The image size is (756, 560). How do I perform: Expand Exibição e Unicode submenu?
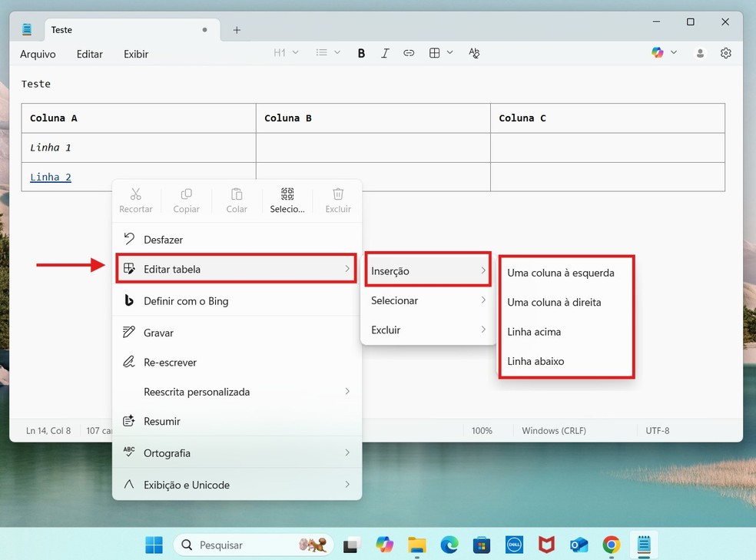[x=237, y=485]
